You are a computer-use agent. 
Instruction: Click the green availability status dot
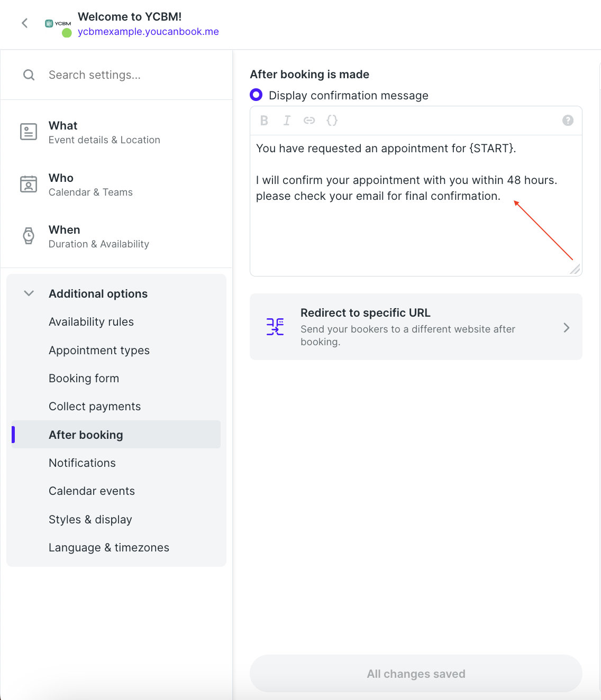coord(67,33)
